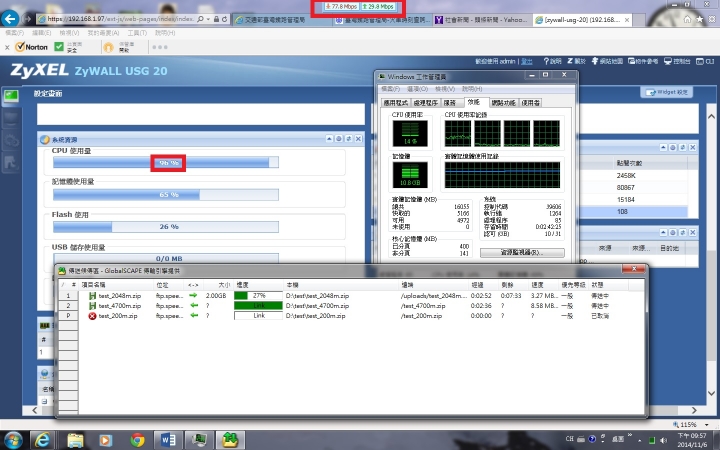Select the row showing 108 in right widget
The width and height of the screenshot is (720, 450).
(x=634, y=212)
